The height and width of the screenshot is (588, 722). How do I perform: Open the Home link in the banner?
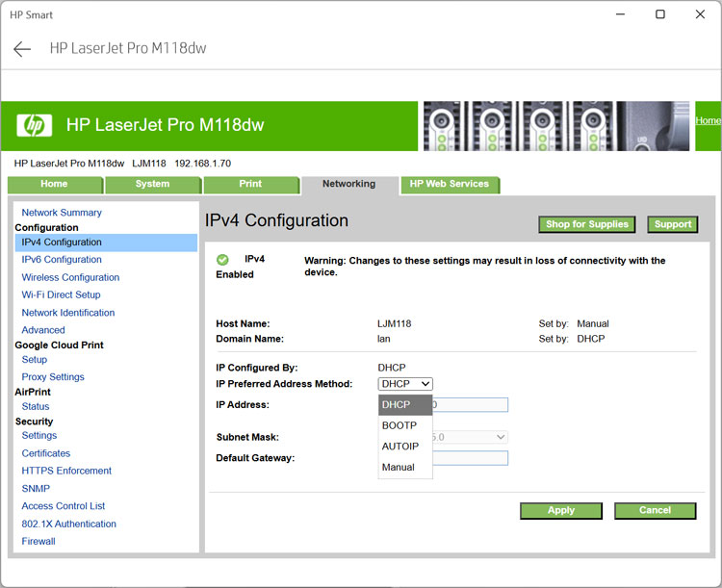click(708, 120)
